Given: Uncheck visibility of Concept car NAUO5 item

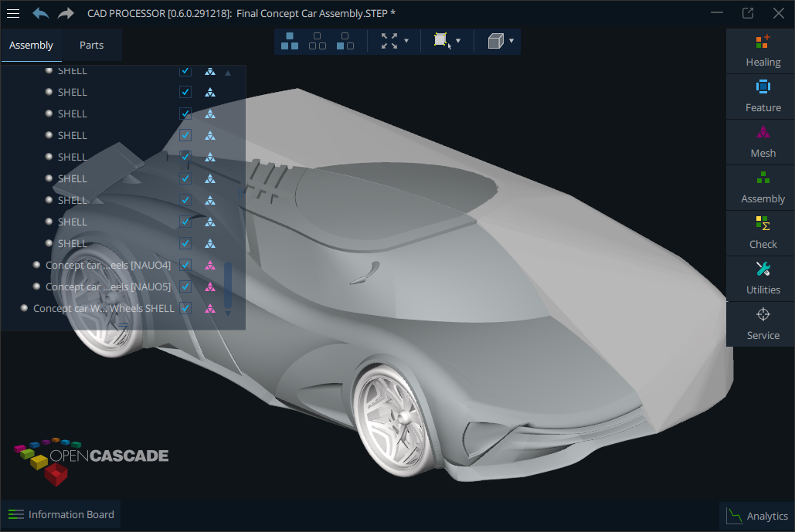Looking at the screenshot, I should pyautogui.click(x=185, y=286).
